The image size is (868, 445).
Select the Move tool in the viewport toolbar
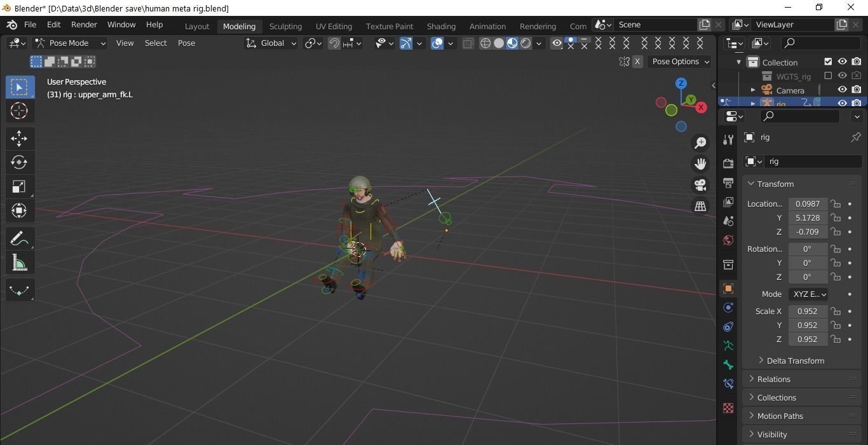19,138
